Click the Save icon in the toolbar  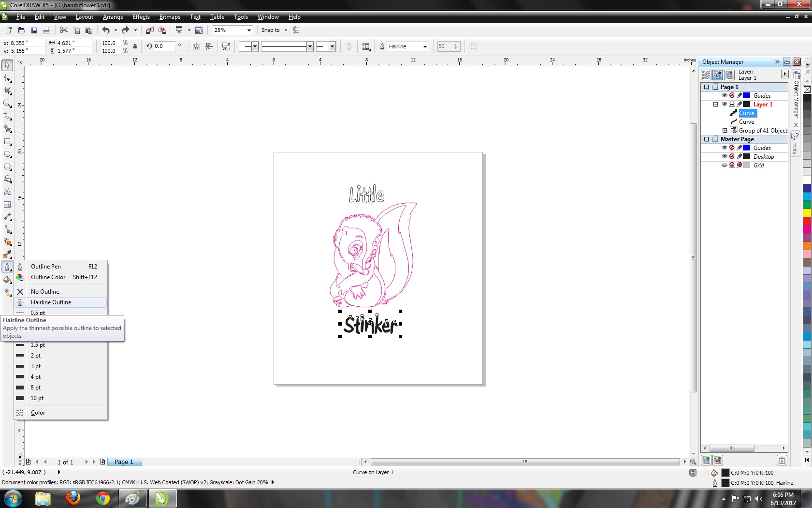pyautogui.click(x=34, y=30)
